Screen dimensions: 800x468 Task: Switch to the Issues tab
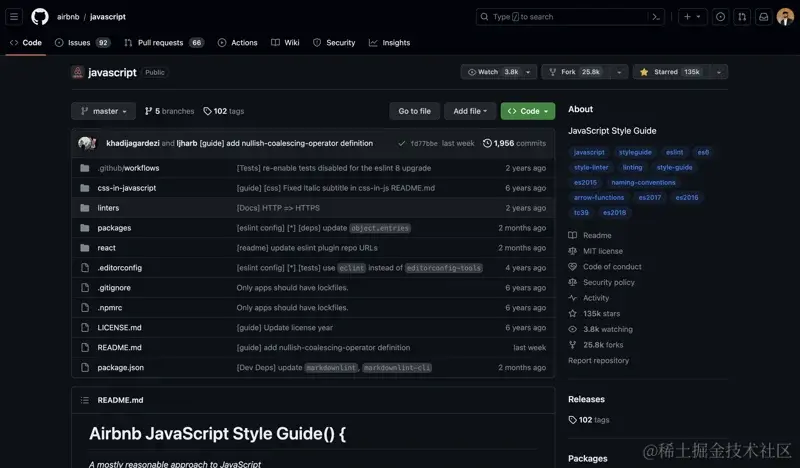point(82,43)
